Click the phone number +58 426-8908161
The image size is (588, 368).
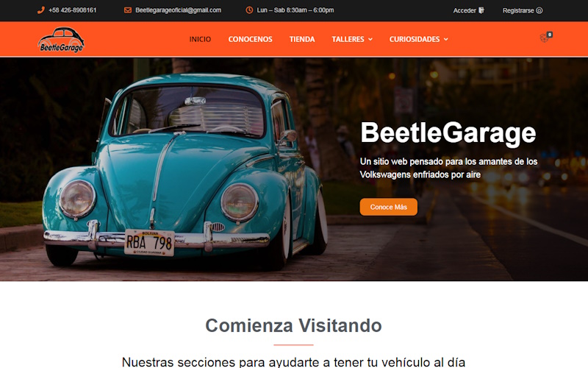72,10
